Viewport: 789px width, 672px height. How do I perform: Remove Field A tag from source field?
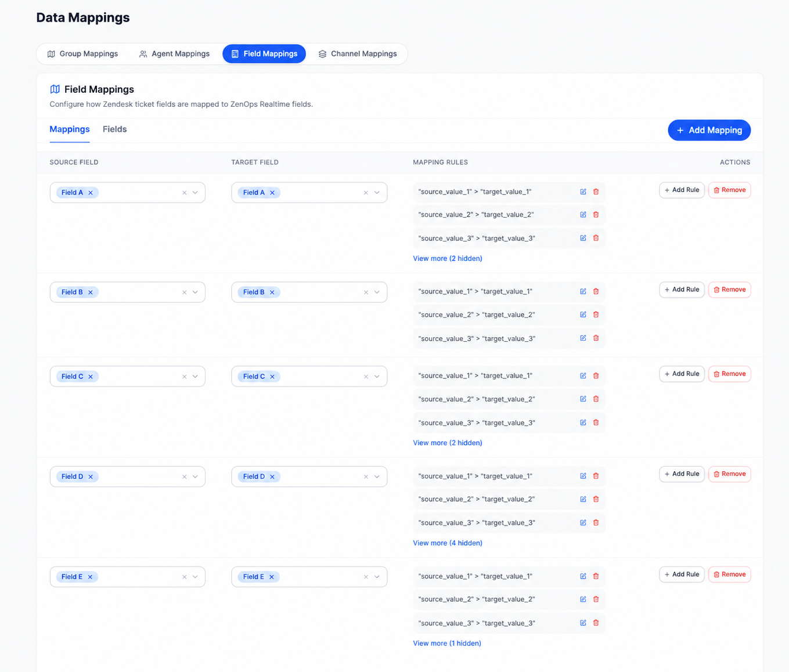(x=91, y=193)
